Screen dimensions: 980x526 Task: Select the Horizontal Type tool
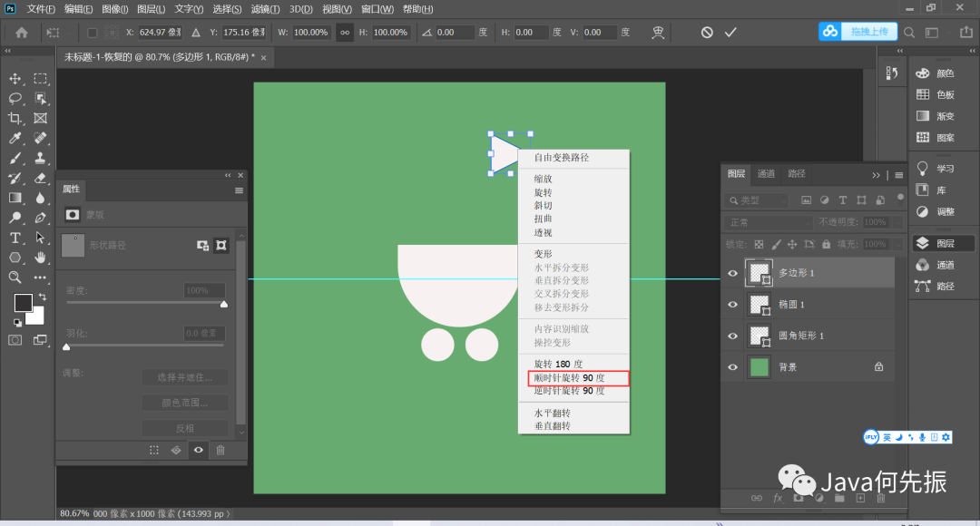pyautogui.click(x=15, y=238)
